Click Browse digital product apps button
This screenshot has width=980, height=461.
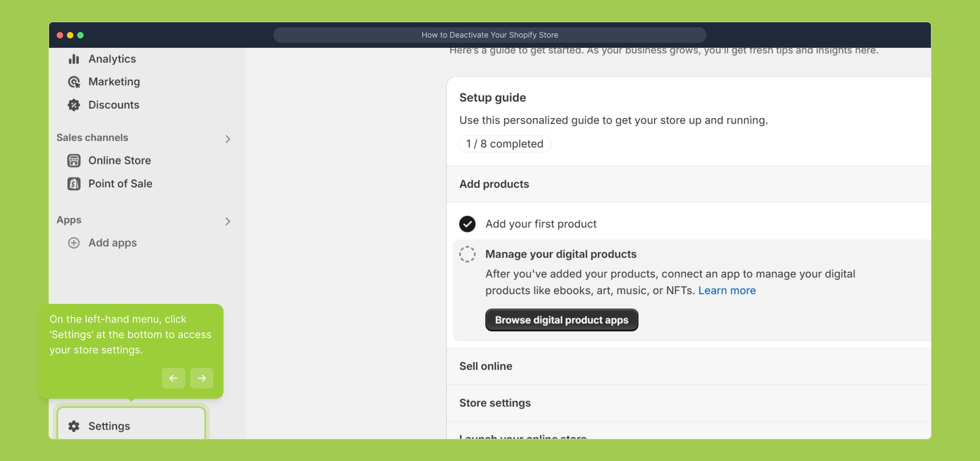(x=562, y=320)
